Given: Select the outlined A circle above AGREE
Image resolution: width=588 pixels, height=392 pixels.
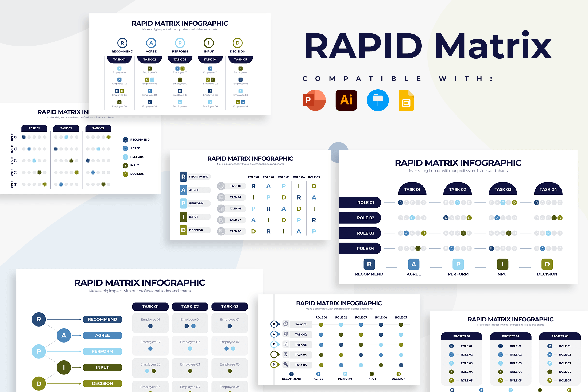Looking at the screenshot, I should click(151, 43).
